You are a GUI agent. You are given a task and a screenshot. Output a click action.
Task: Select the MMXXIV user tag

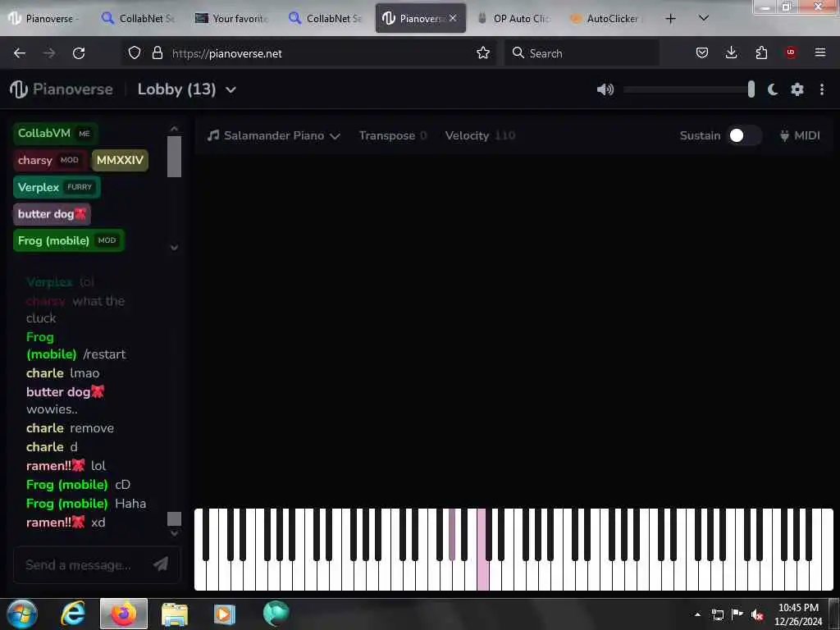click(x=120, y=160)
